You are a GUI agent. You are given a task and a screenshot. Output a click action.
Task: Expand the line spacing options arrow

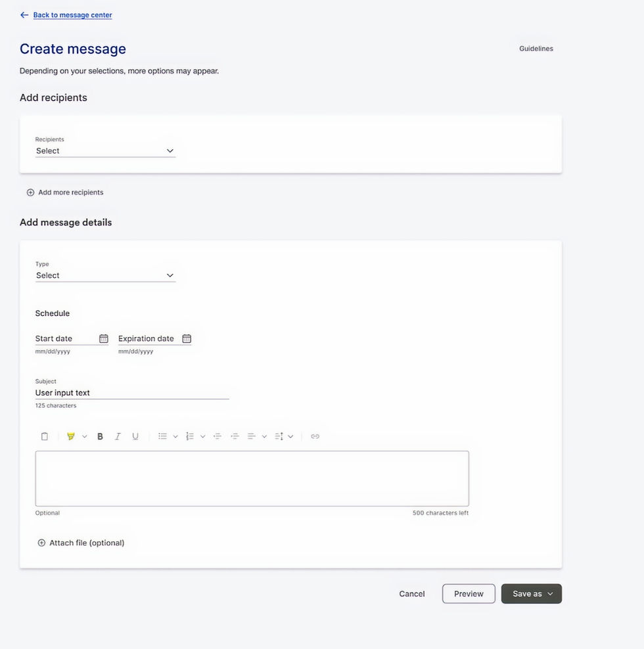tap(290, 436)
